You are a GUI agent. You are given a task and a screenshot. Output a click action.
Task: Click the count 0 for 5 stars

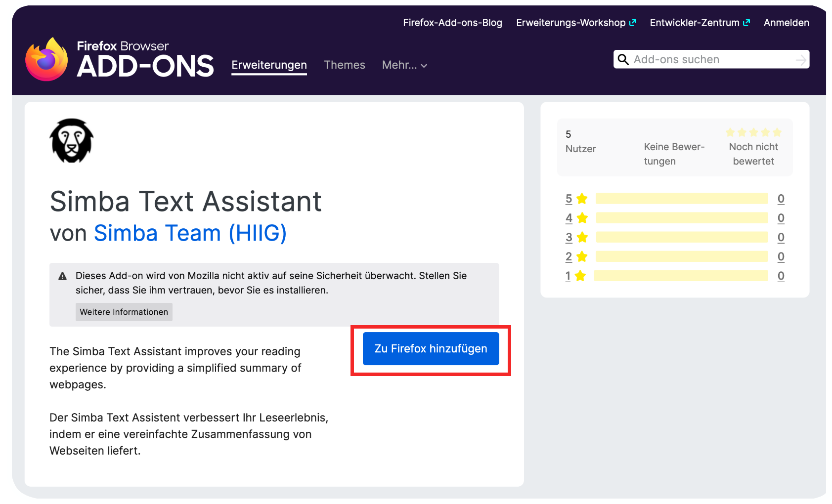[781, 199]
